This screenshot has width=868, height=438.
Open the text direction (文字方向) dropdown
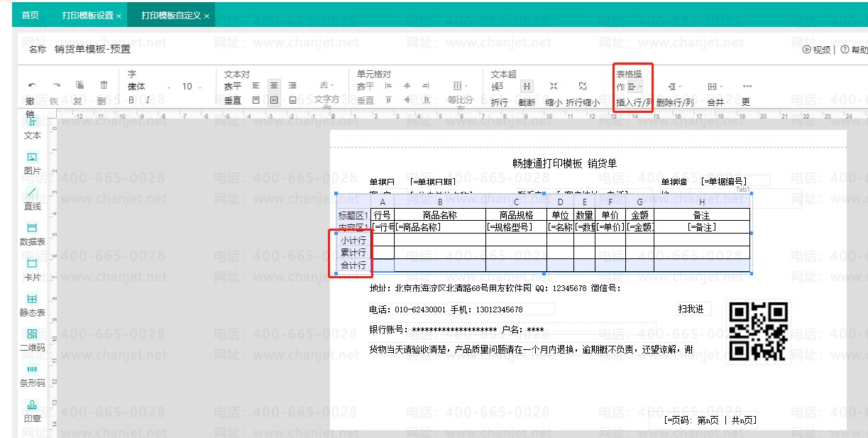327,86
